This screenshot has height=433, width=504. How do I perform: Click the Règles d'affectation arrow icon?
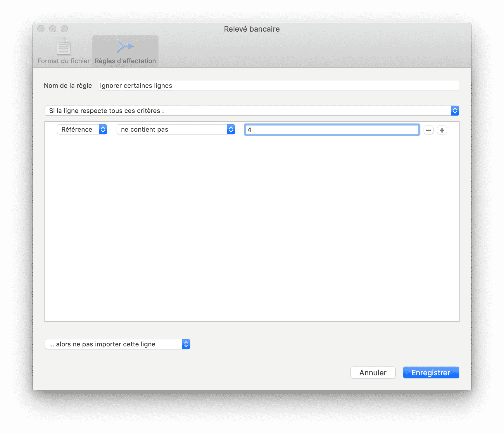(125, 46)
